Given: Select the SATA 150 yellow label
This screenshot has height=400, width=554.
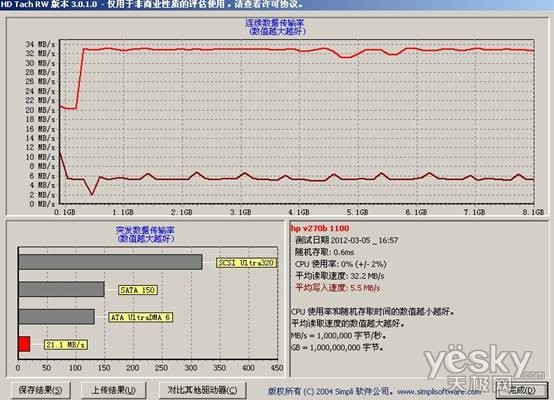Looking at the screenshot, I should click(x=137, y=290).
